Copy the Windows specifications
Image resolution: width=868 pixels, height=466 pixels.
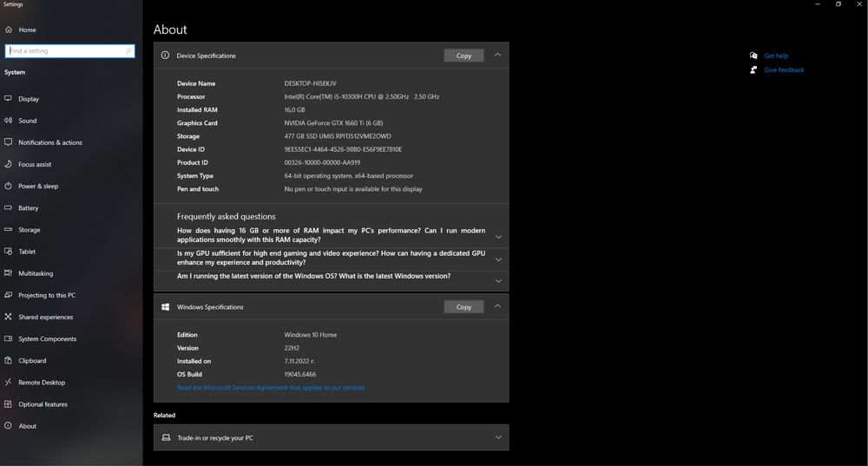(464, 306)
